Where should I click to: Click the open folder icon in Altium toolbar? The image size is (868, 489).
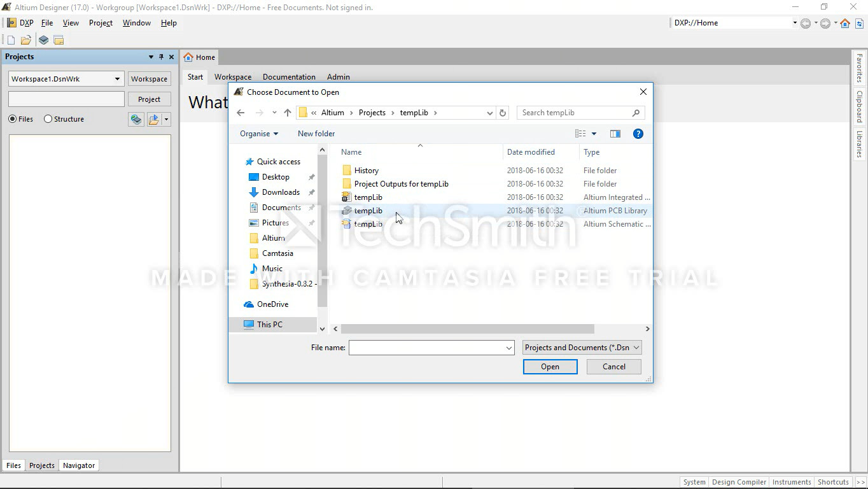point(26,40)
